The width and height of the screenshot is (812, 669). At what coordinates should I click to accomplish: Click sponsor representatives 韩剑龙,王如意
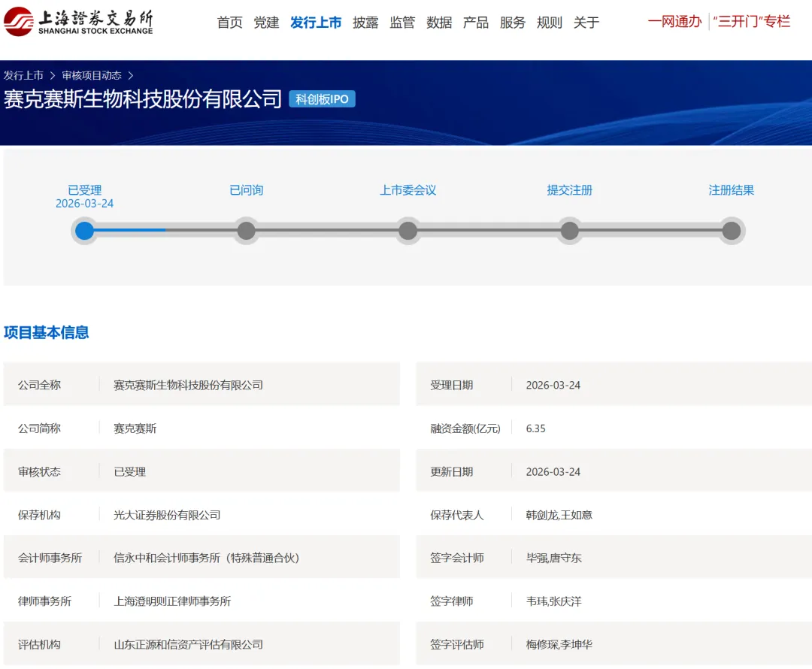click(559, 515)
